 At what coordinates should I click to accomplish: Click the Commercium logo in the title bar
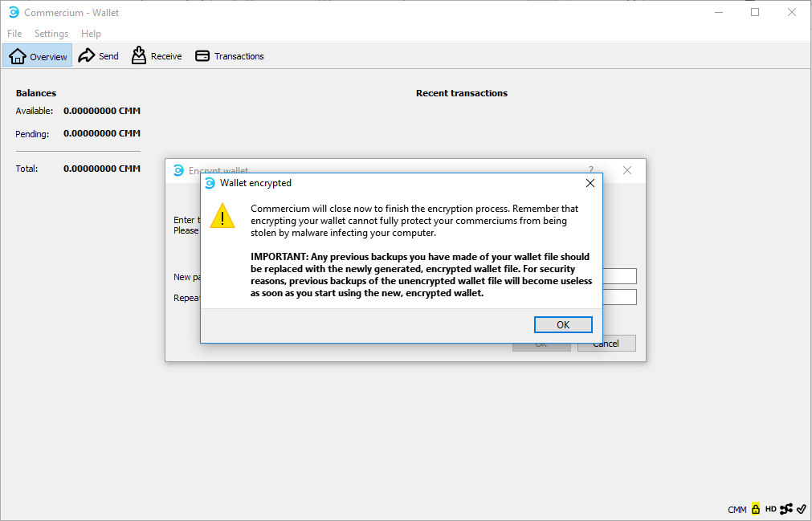tap(14, 12)
